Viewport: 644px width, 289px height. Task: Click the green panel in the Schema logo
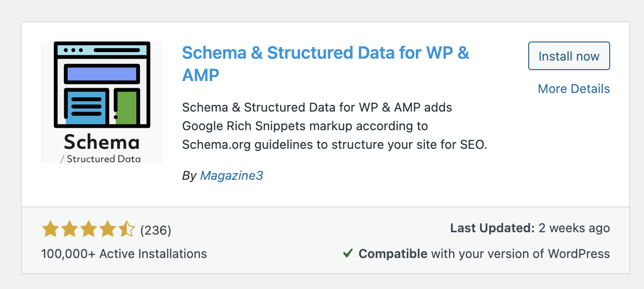pos(126,108)
